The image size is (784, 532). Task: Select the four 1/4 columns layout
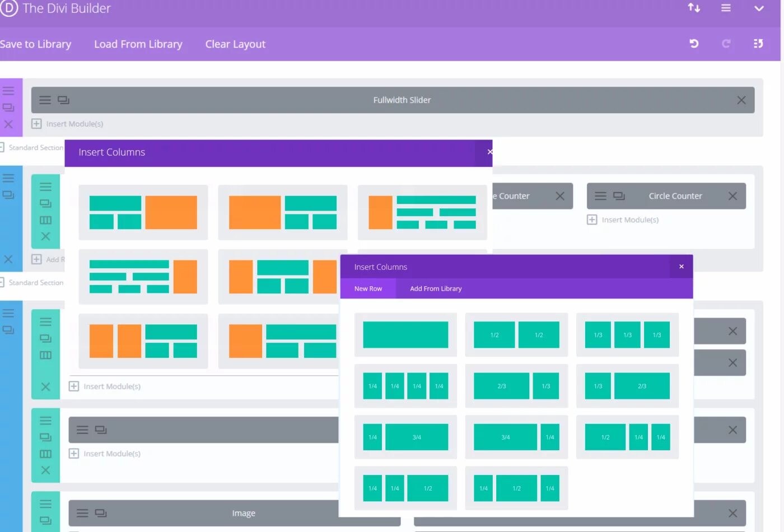[x=405, y=386]
